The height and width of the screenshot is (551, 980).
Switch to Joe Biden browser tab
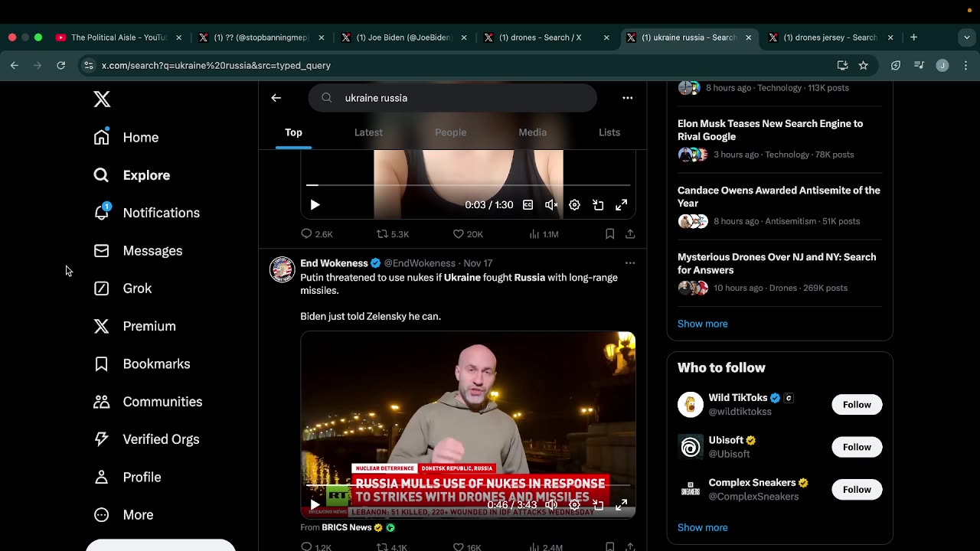coord(404,37)
